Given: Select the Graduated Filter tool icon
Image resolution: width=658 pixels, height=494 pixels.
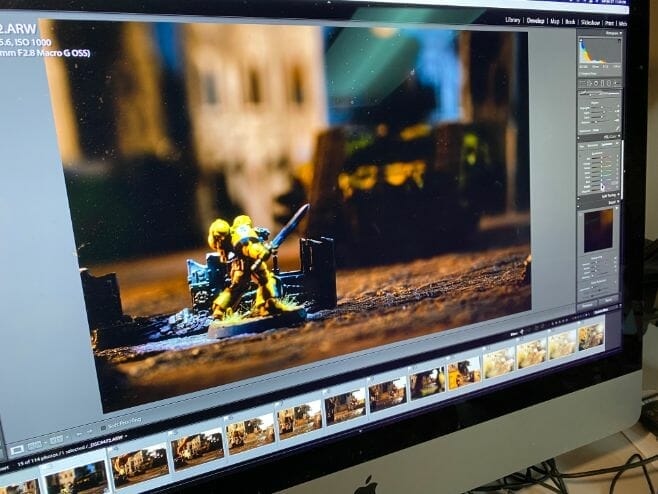Looking at the screenshot, I should (x=602, y=84).
